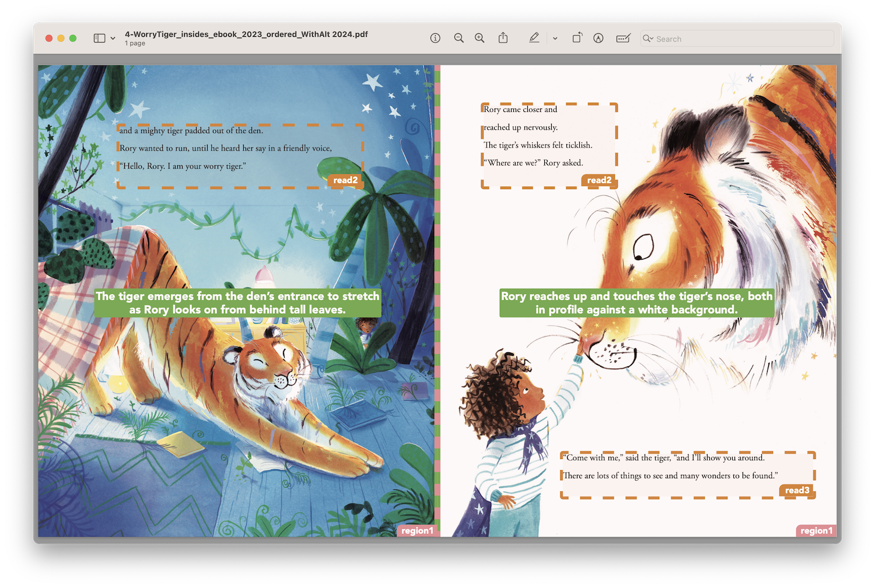Zoom out of the page

(x=459, y=38)
